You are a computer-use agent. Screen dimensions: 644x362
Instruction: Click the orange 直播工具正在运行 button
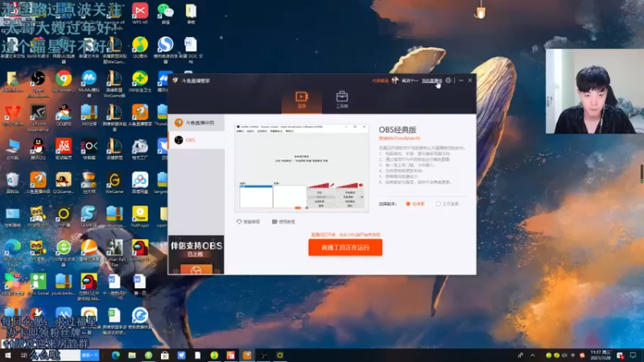pos(345,248)
